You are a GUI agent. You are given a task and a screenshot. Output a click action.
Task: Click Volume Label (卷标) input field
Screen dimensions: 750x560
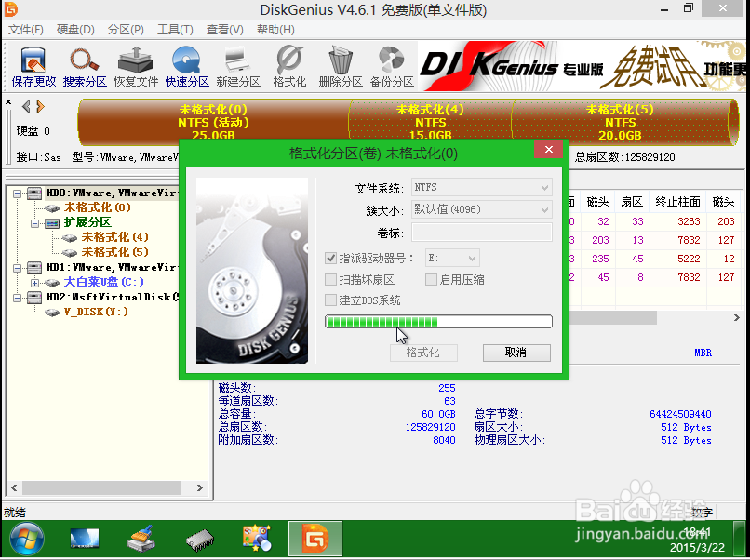point(482,233)
